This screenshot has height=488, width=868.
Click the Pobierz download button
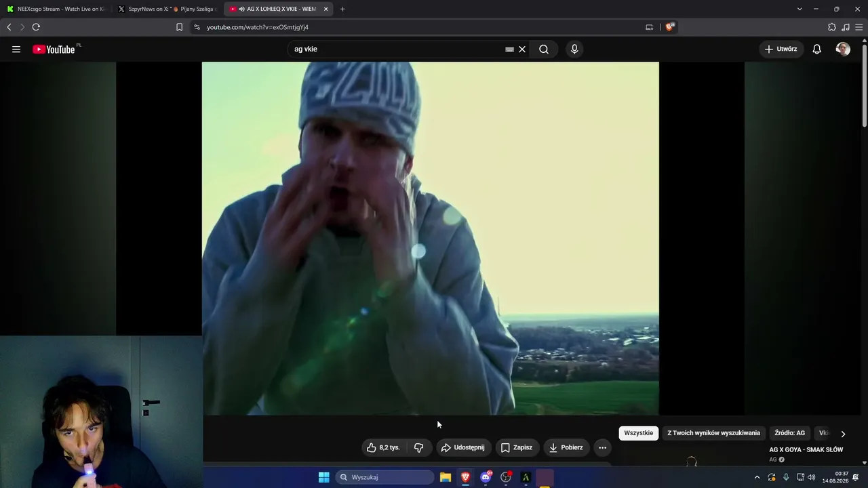point(566,447)
